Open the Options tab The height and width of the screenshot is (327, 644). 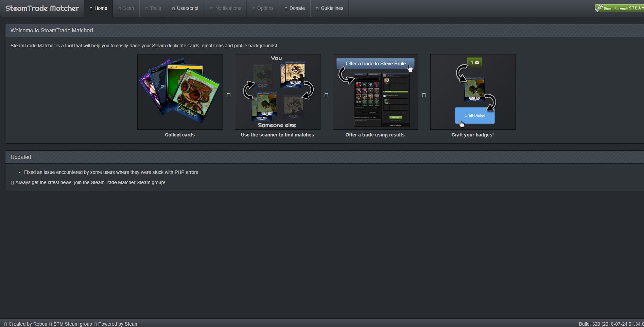tap(263, 8)
